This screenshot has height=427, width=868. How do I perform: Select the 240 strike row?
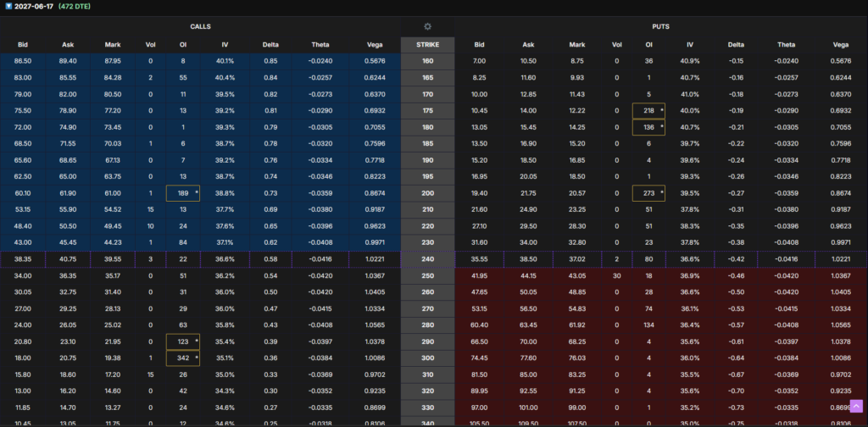click(427, 259)
